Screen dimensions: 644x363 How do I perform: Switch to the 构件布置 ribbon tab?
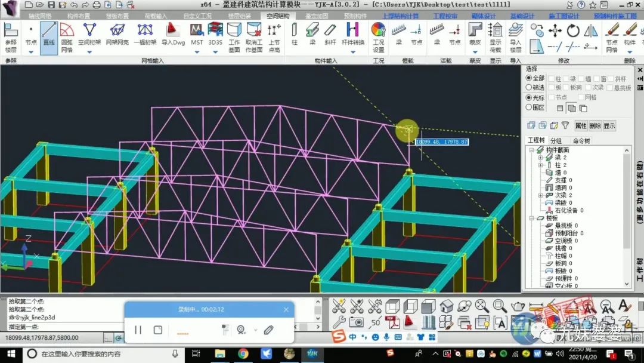click(79, 16)
